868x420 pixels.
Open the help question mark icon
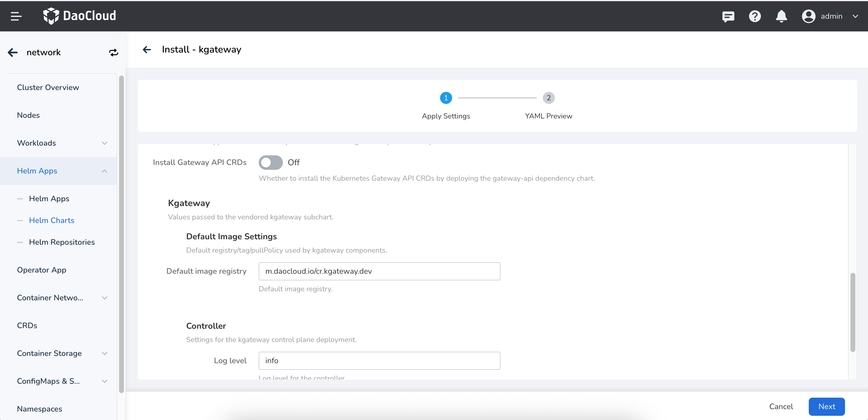pos(754,16)
